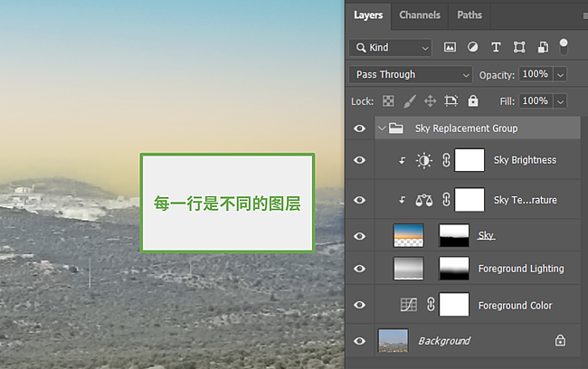The image size is (588, 369).
Task: Click the pixel layer filter icon
Action: coord(450,47)
